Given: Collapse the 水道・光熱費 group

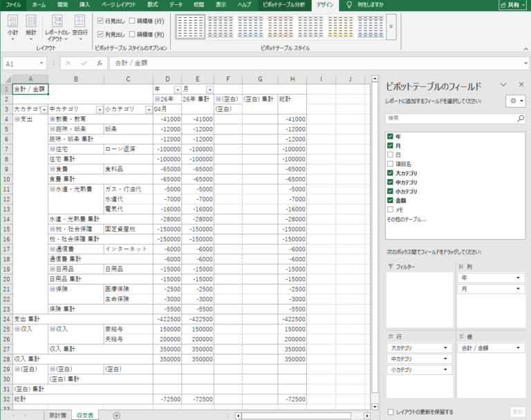Looking at the screenshot, I should click(x=53, y=189).
